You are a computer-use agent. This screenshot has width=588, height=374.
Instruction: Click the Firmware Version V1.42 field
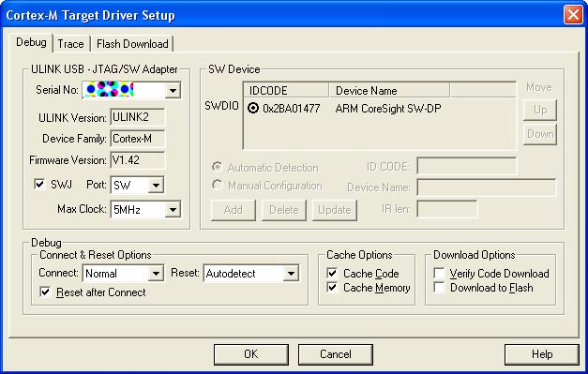click(138, 160)
